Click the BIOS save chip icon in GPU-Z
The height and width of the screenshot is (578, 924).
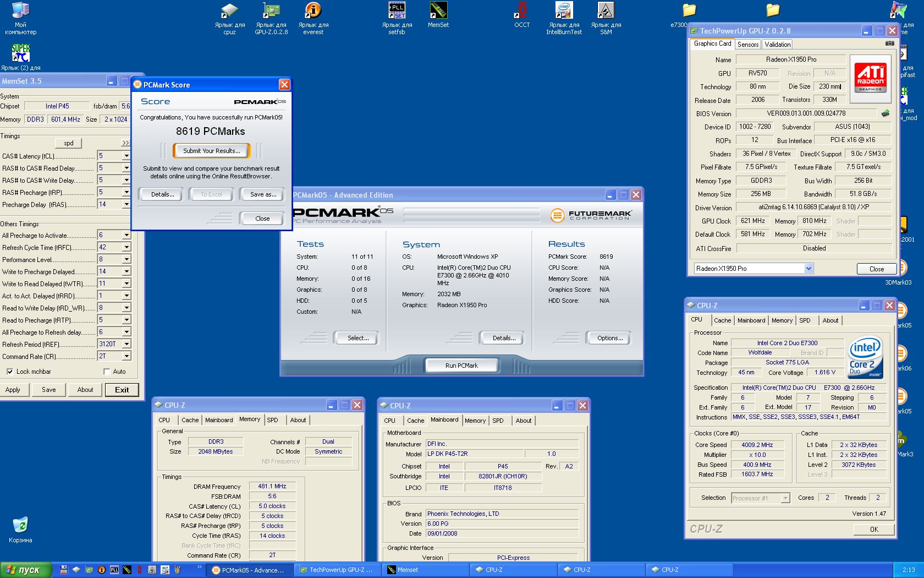885,113
